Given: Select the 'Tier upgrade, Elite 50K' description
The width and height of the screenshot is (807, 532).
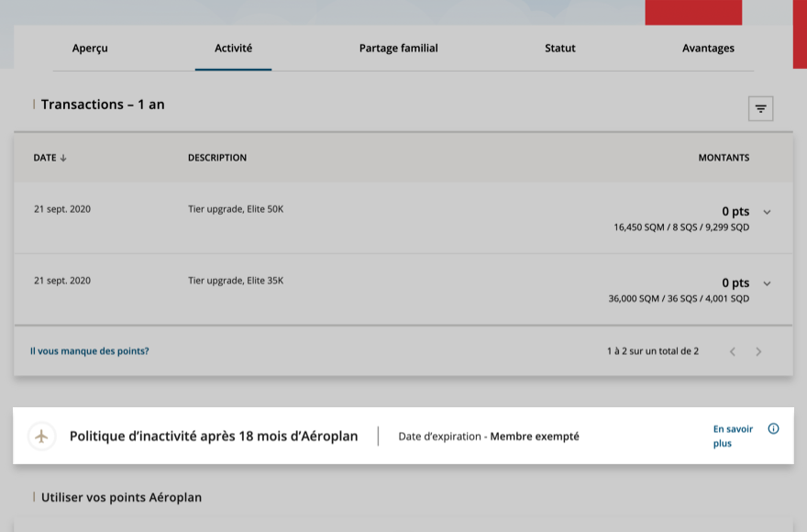Looking at the screenshot, I should (x=236, y=209).
